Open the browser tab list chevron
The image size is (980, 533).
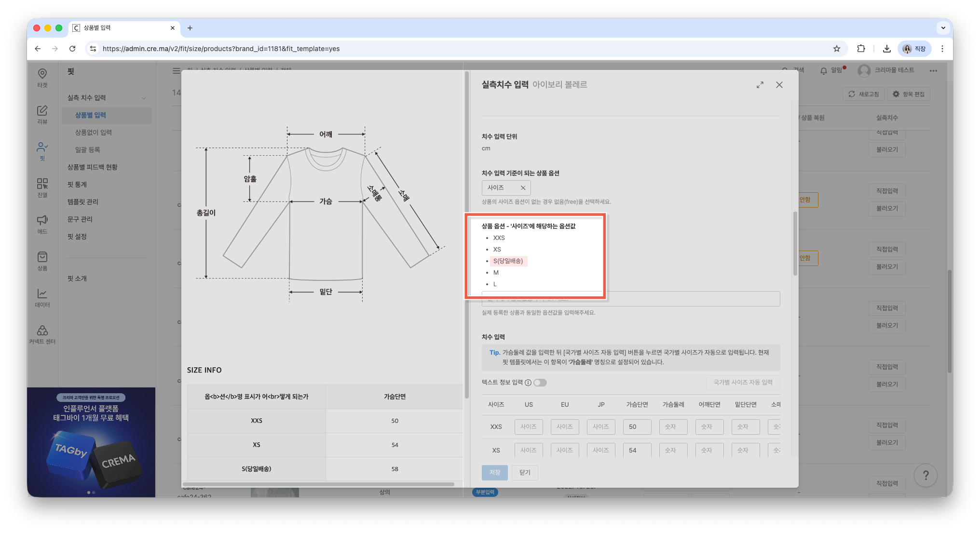tap(943, 27)
